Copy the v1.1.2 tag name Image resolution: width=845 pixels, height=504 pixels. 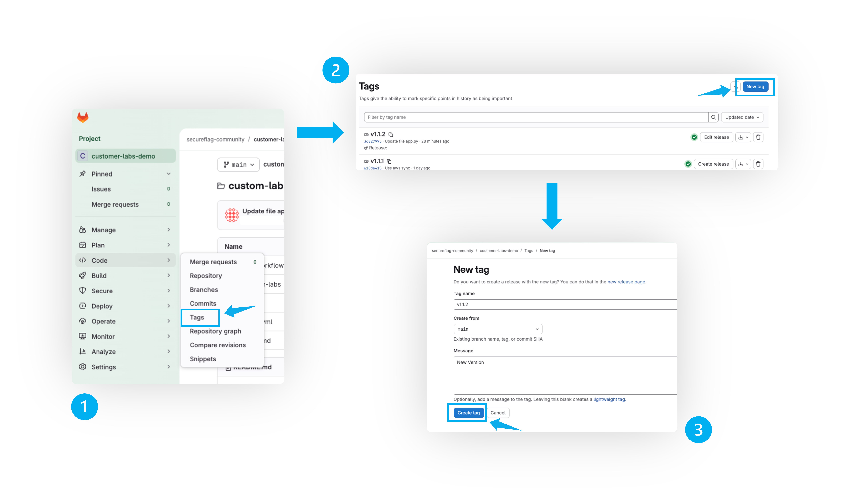pos(391,134)
